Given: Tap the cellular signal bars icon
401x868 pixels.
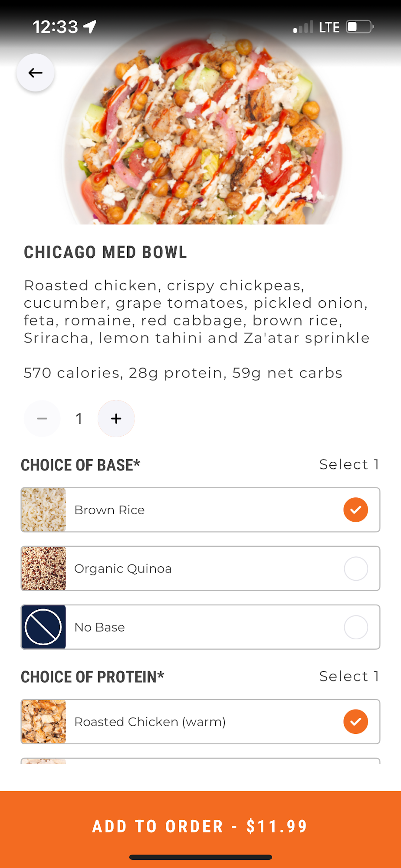Looking at the screenshot, I should [x=303, y=27].
